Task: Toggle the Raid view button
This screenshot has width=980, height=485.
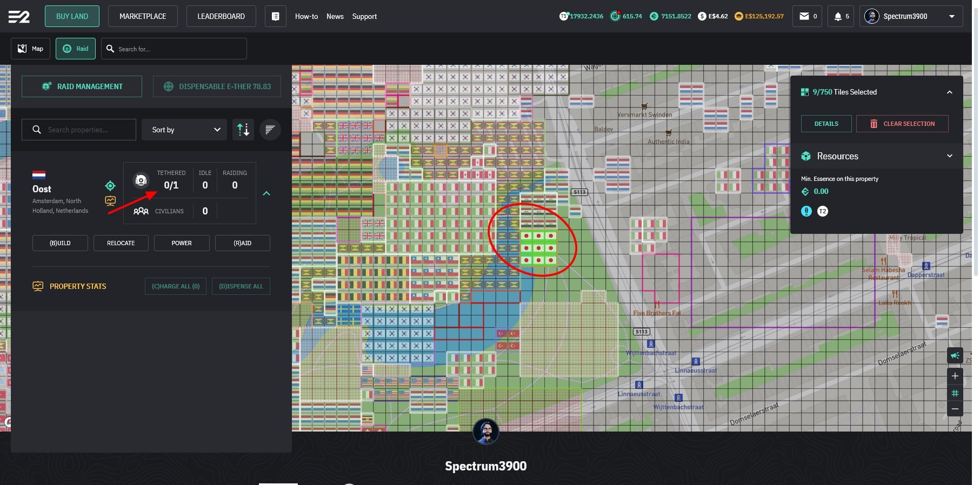Action: pos(76,49)
